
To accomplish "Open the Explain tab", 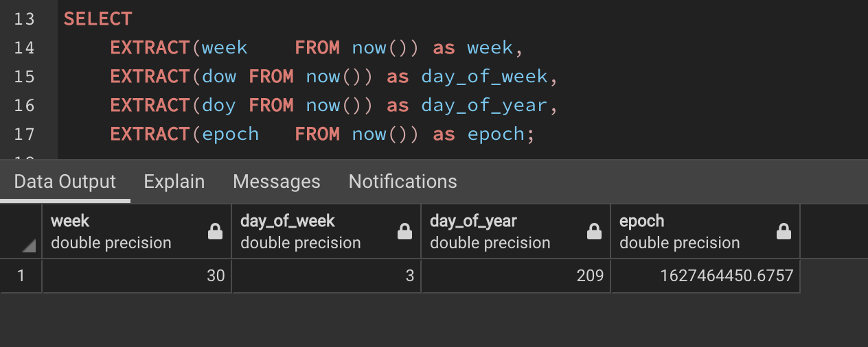I will (174, 182).
